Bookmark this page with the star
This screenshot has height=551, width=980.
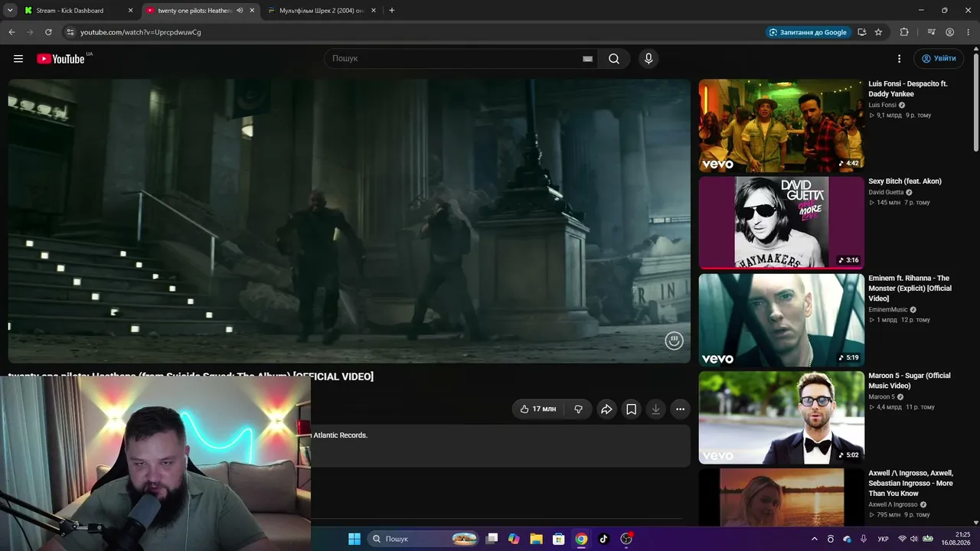coord(878,32)
